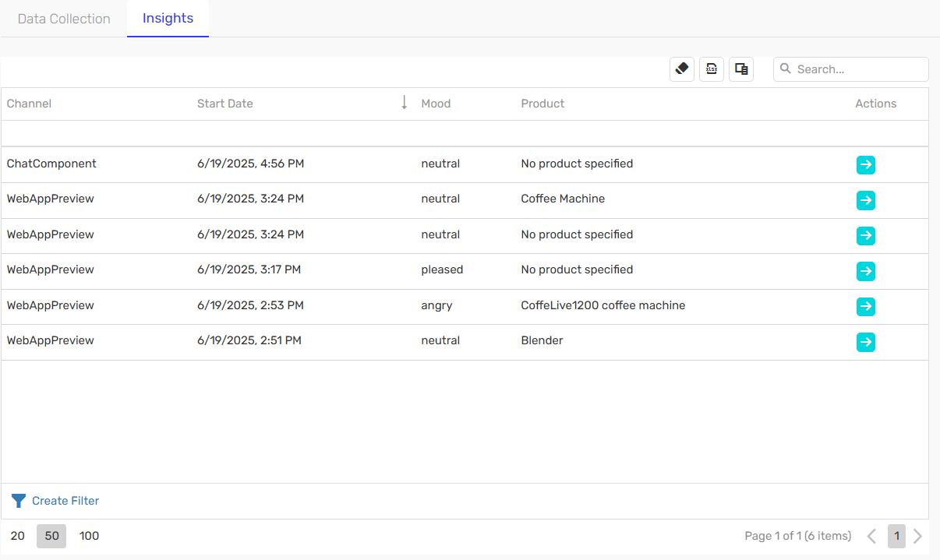
Task: Switch to the Data Collection tab
Action: click(64, 19)
